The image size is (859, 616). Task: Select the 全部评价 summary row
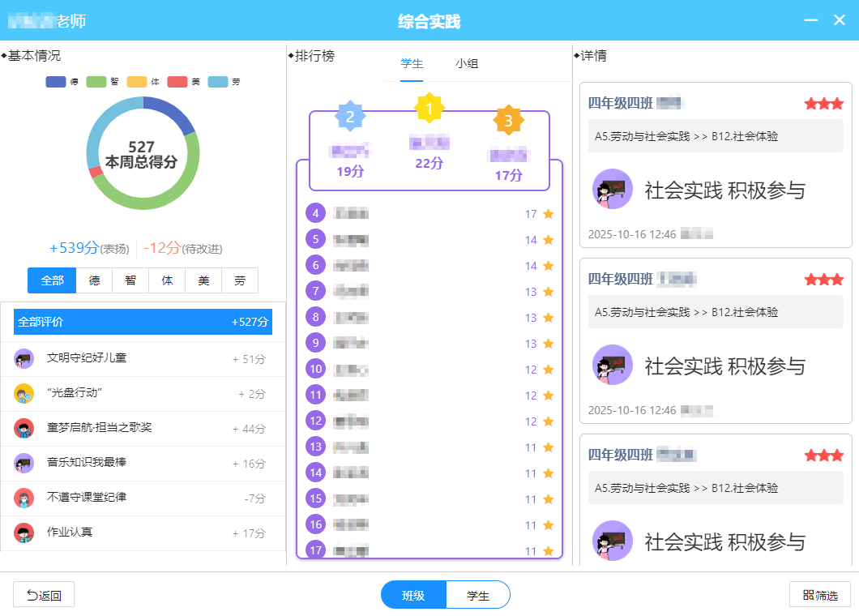[x=143, y=322]
